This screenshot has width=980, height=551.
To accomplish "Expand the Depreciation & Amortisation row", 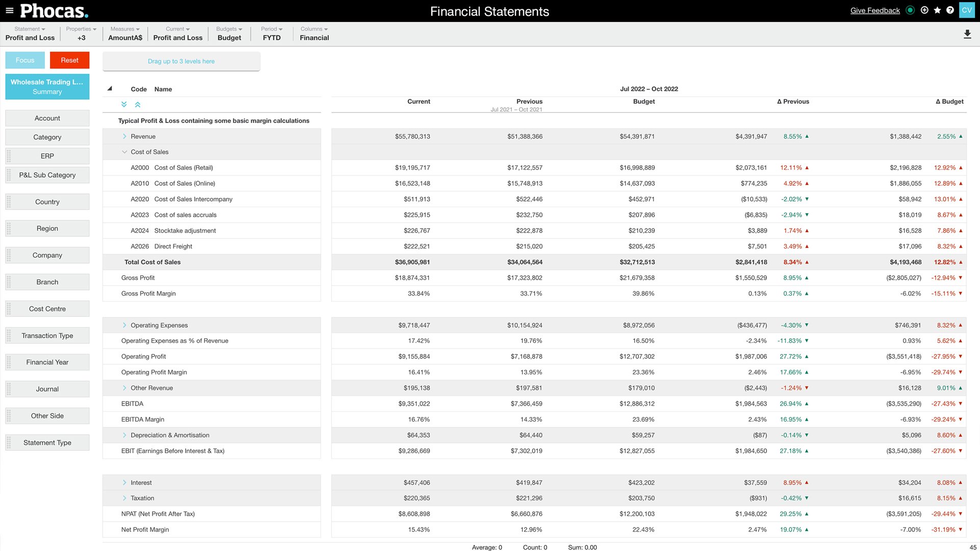I will 125,435.
